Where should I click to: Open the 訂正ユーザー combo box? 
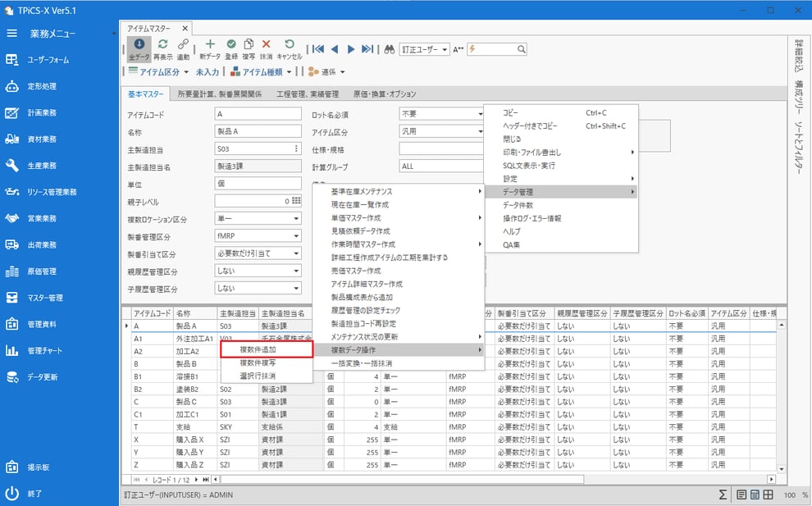point(425,49)
